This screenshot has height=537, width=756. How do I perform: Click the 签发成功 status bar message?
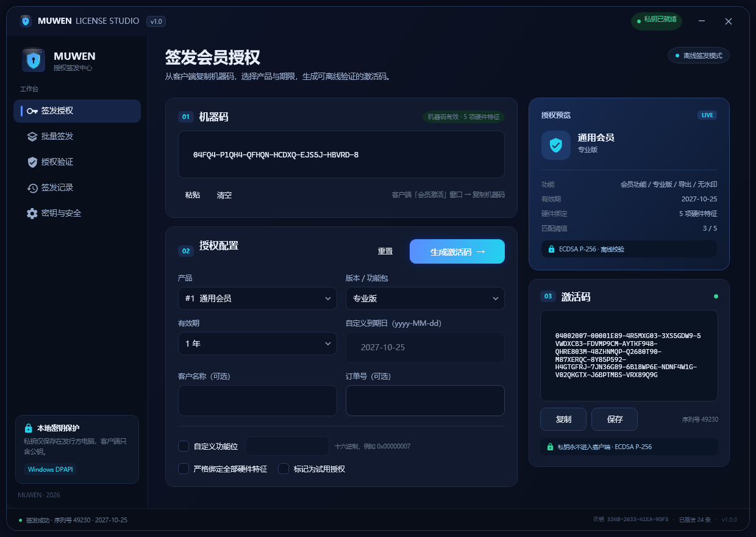pos(77,520)
